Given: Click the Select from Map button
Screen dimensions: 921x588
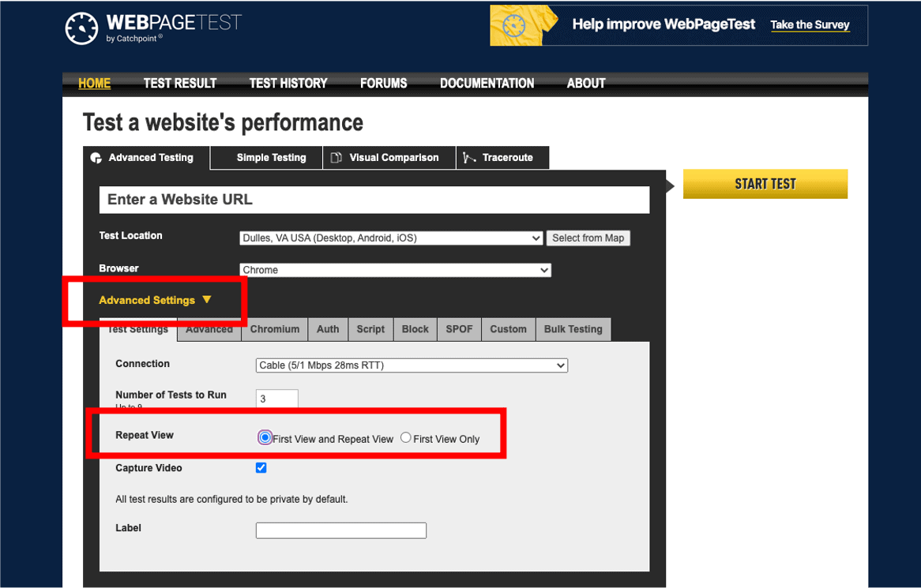Looking at the screenshot, I should click(588, 238).
